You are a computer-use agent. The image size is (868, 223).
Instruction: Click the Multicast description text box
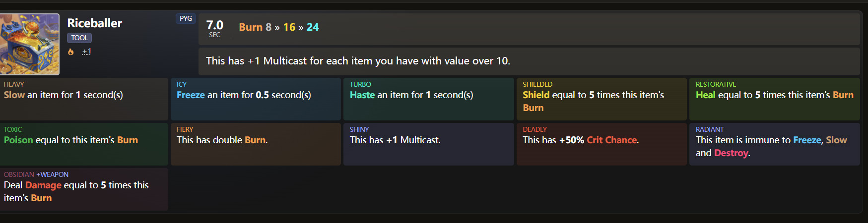pos(529,61)
